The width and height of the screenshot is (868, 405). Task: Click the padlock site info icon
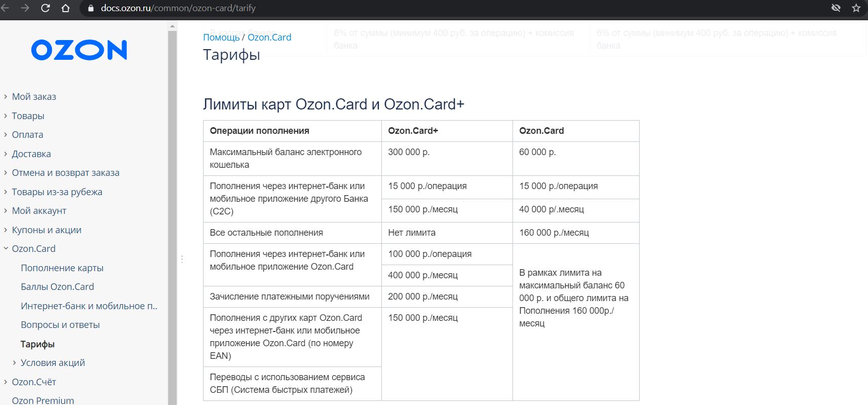91,8
